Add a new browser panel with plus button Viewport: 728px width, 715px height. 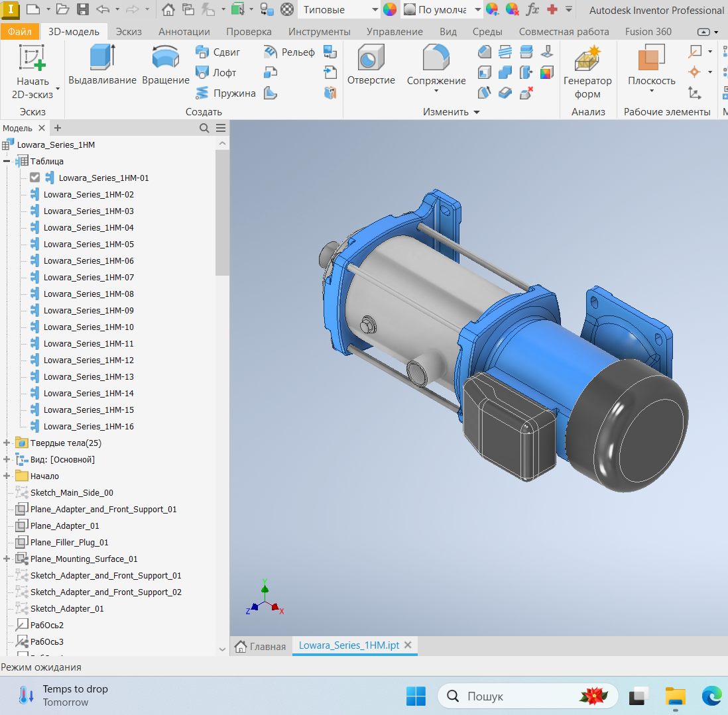click(x=58, y=128)
